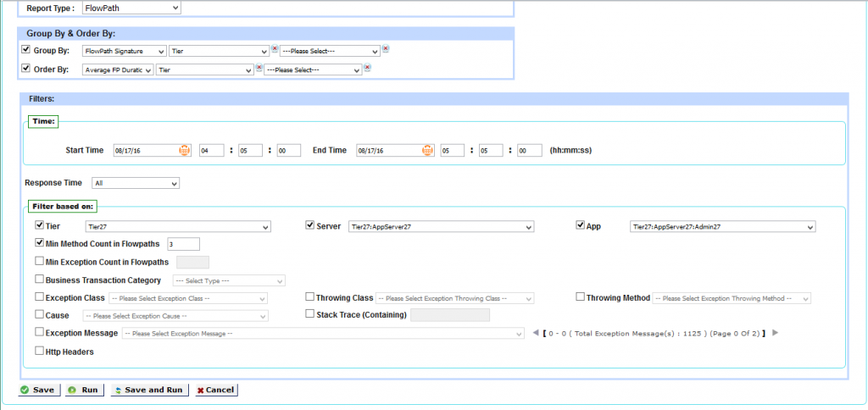Click the Save and Run button
This screenshot has height=410, width=868.
(147, 390)
